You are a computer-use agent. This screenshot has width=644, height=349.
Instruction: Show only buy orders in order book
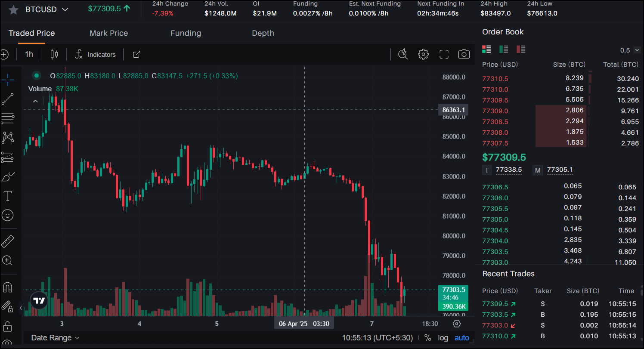(x=504, y=49)
